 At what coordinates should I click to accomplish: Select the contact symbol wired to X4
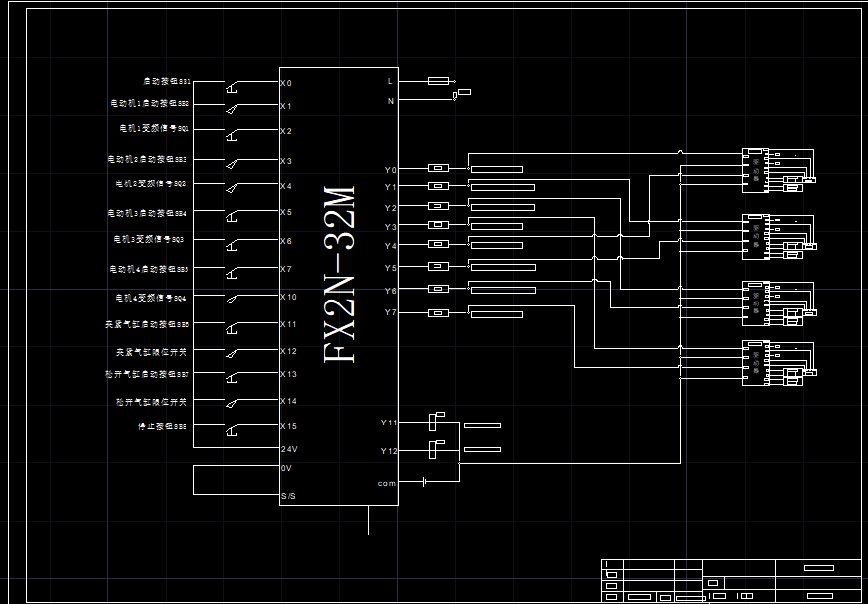(233, 188)
